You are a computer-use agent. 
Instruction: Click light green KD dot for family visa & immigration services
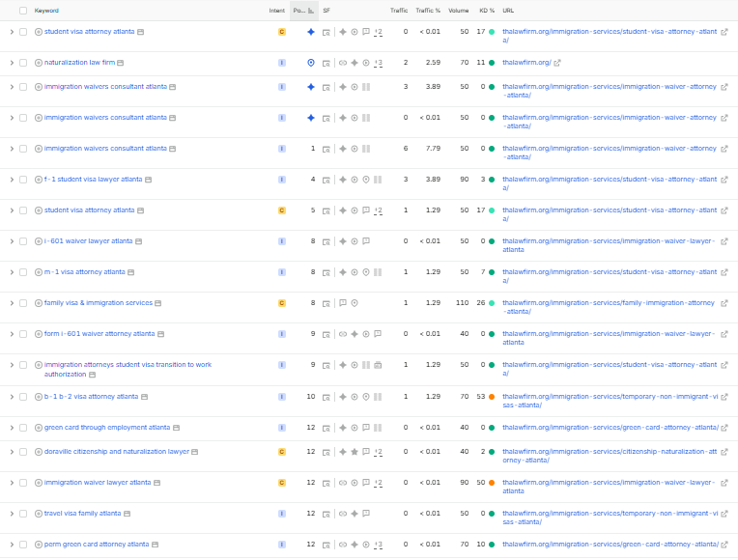[492, 303]
